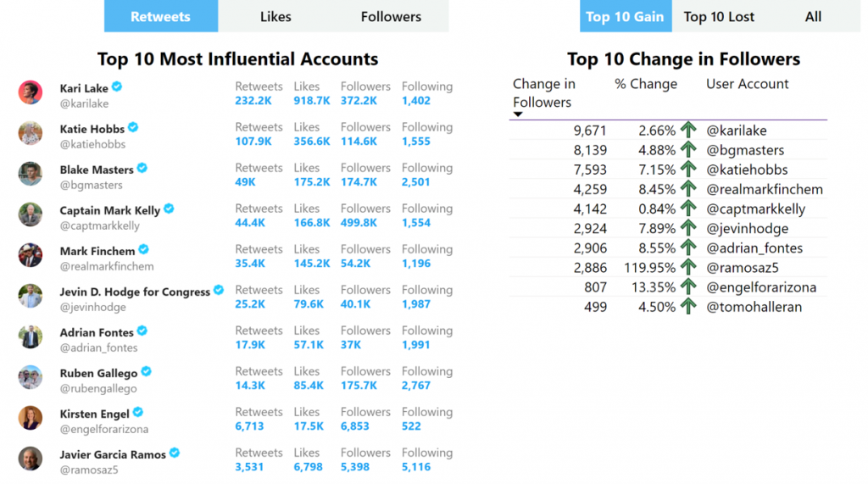This screenshot has height=484, width=868.
Task: Click verified badge beside Captain Mark Kelly
Action: pyautogui.click(x=169, y=209)
